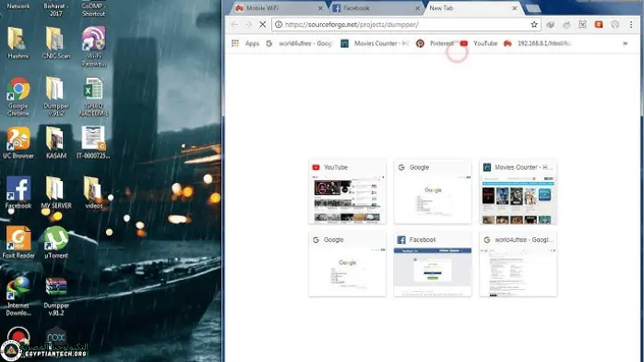
Task: Bookmark this page with the star icon
Action: (534, 25)
